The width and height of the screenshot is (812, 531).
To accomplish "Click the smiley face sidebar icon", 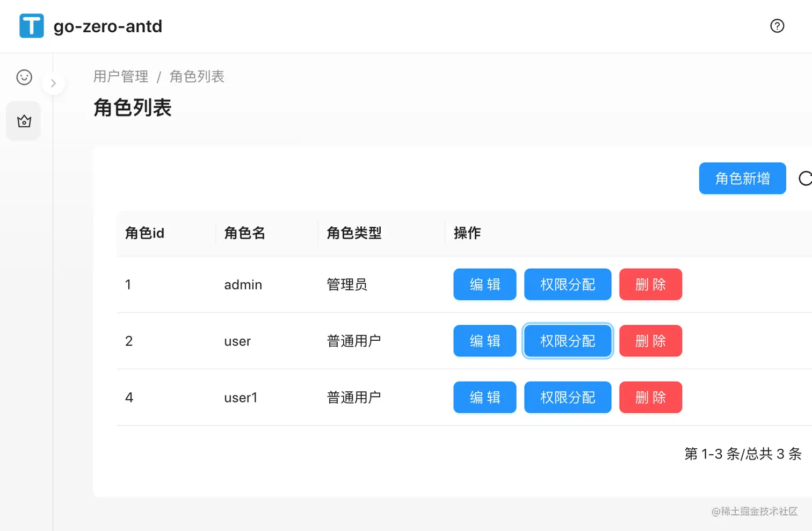I will (x=24, y=77).
